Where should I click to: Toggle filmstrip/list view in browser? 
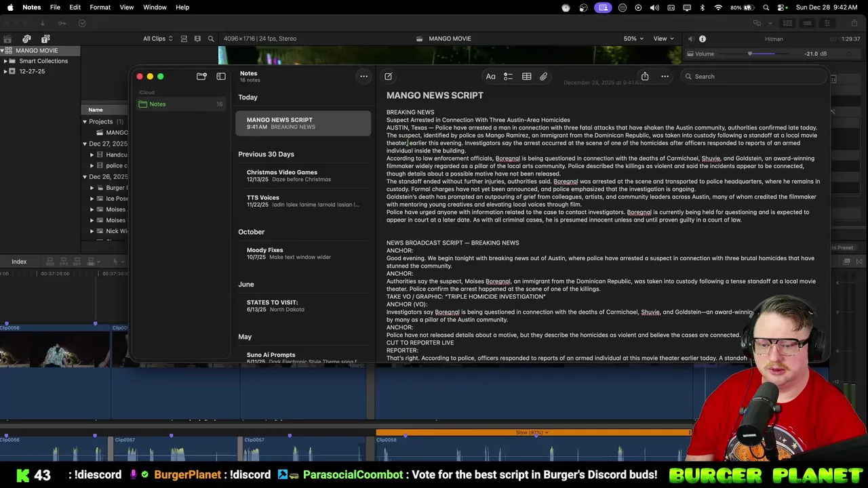(197, 39)
